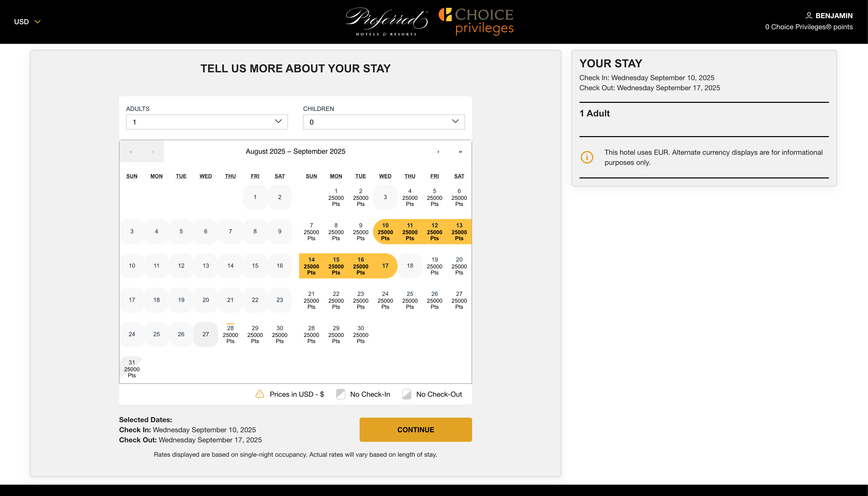
Task: Click the No Check-In legend box
Action: click(x=340, y=394)
